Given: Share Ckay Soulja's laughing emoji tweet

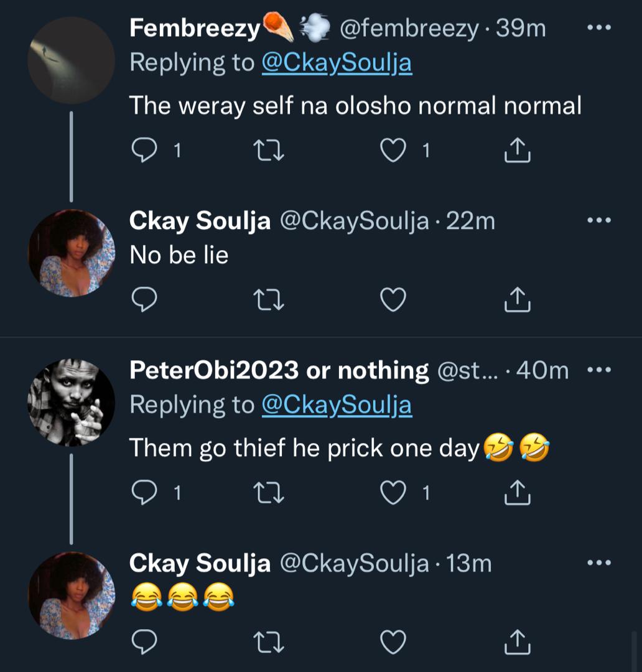Looking at the screenshot, I should pyautogui.click(x=517, y=642).
